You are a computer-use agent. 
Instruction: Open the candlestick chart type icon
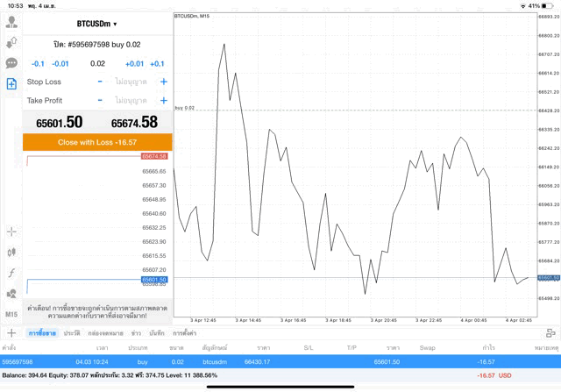click(11, 253)
